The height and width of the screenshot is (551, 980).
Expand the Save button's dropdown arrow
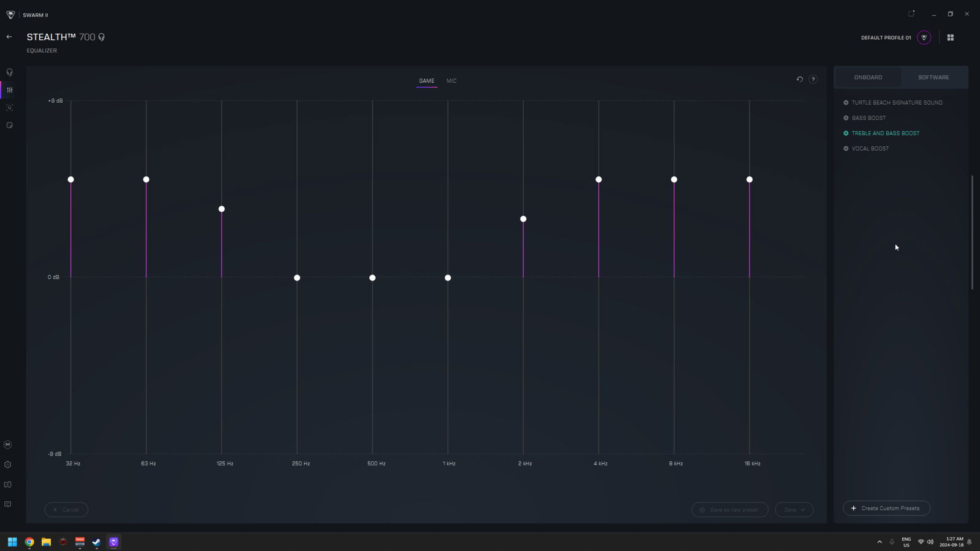803,510
